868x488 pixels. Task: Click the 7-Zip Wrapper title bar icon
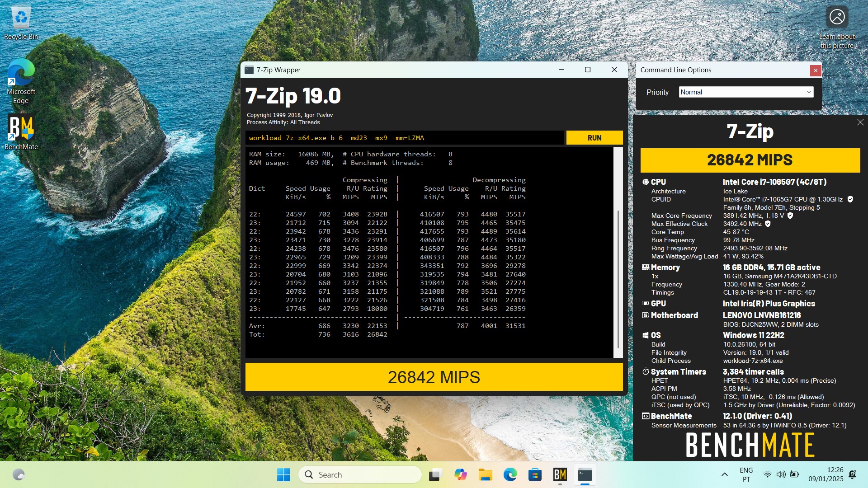click(249, 70)
